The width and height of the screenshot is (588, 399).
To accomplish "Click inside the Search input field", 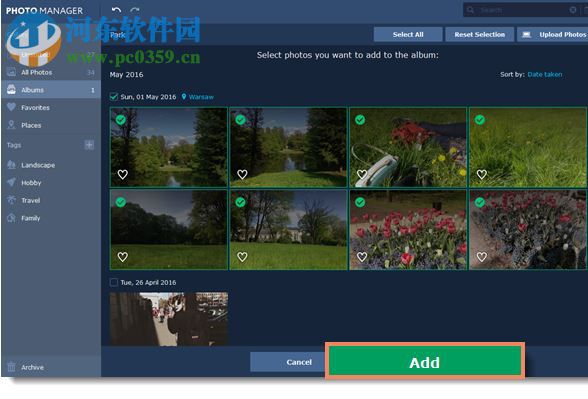I will tap(522, 10).
